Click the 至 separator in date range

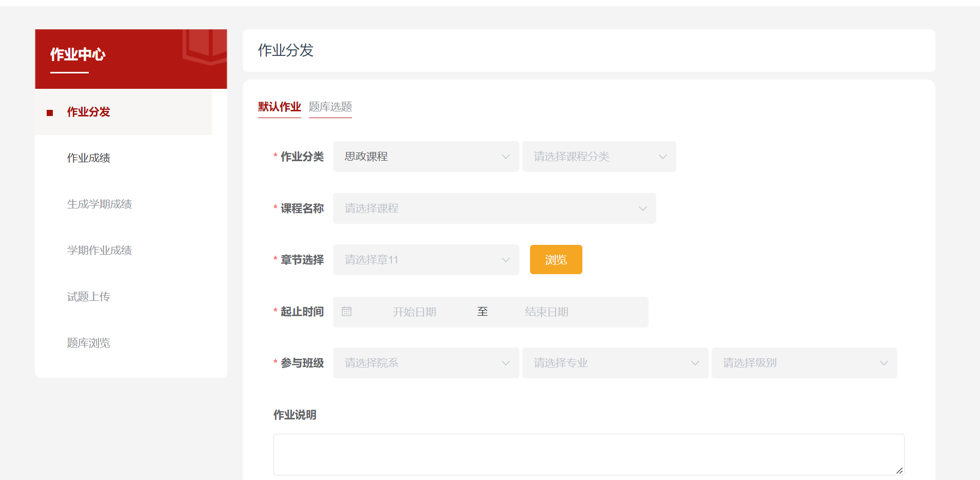482,312
